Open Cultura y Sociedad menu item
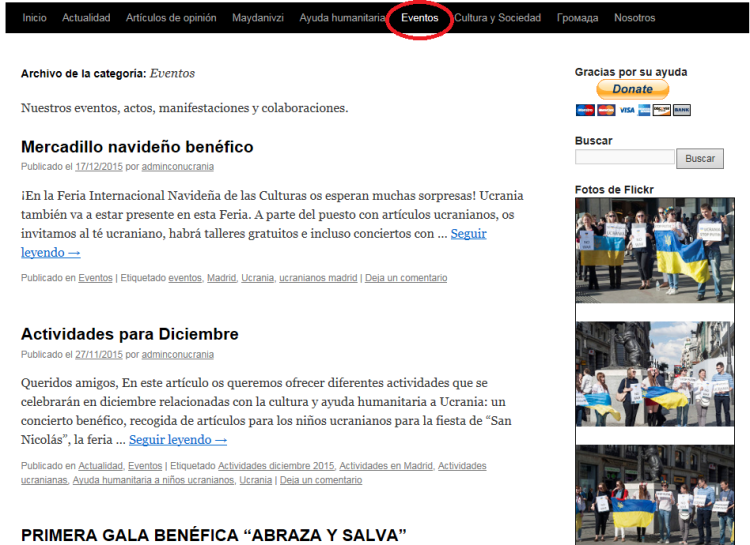Screen dimensions: 750x545 497,18
